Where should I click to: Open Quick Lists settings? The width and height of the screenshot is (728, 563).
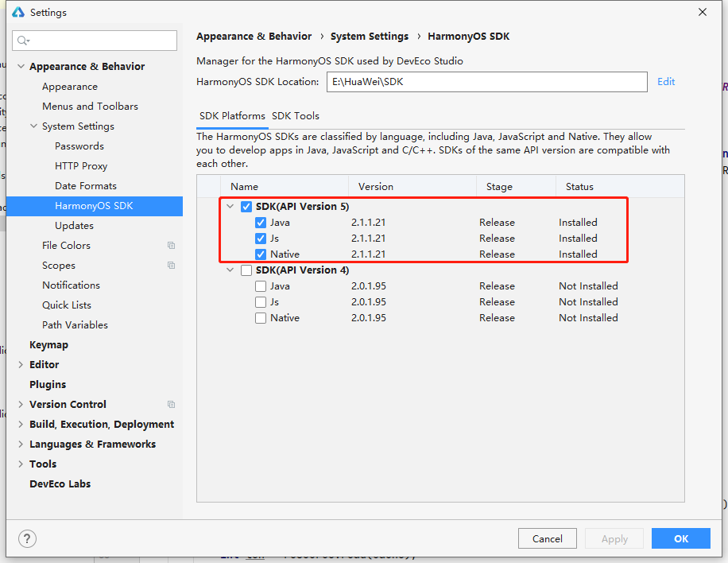67,305
